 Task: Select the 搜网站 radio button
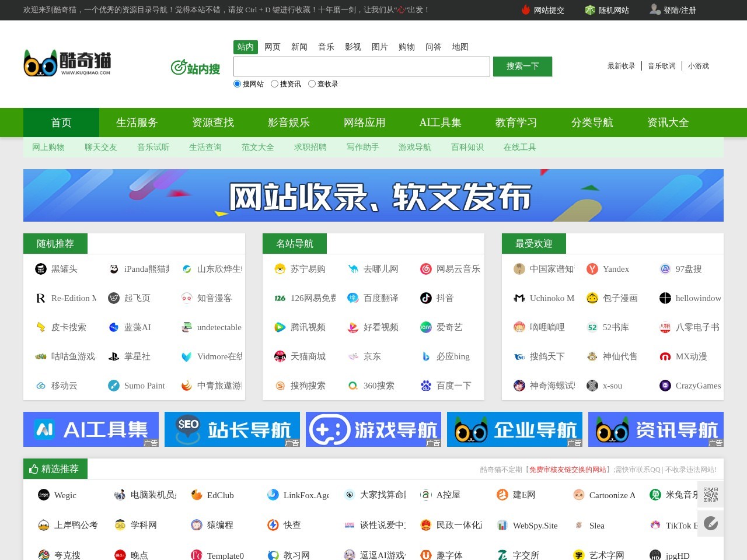coord(237,83)
